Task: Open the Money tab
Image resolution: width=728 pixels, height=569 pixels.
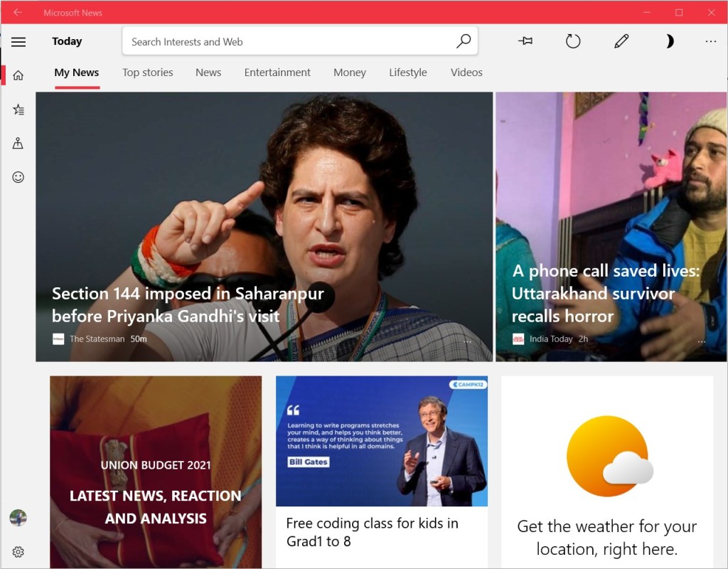Action: pos(349,73)
